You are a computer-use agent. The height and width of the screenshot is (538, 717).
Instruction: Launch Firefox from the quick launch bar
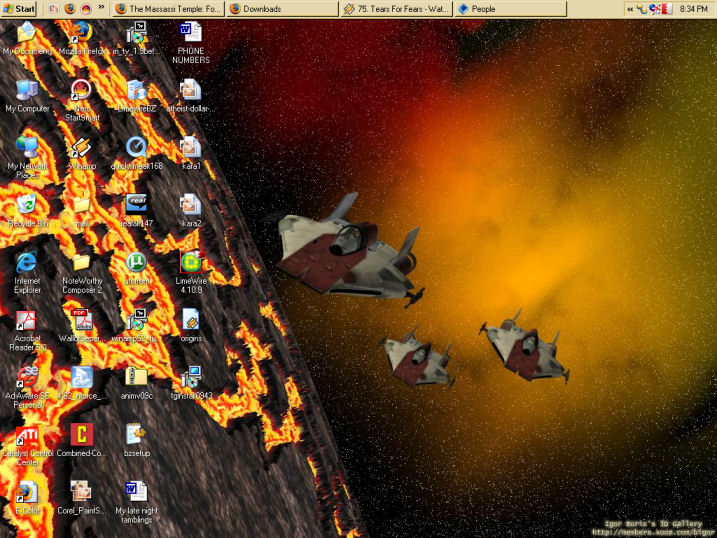click(x=70, y=9)
